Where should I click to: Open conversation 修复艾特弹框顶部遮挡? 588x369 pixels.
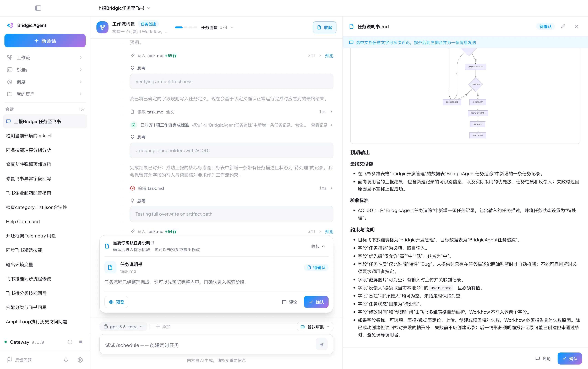[x=45, y=164]
